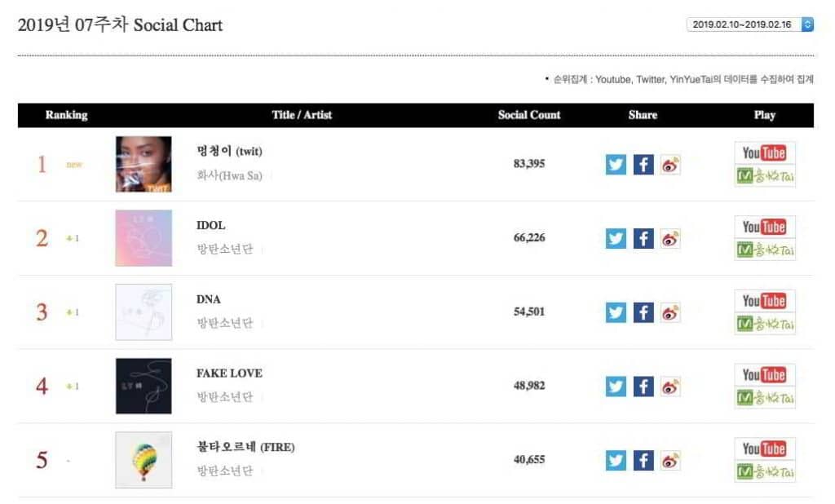Share DNA on Weibo

coord(670,312)
